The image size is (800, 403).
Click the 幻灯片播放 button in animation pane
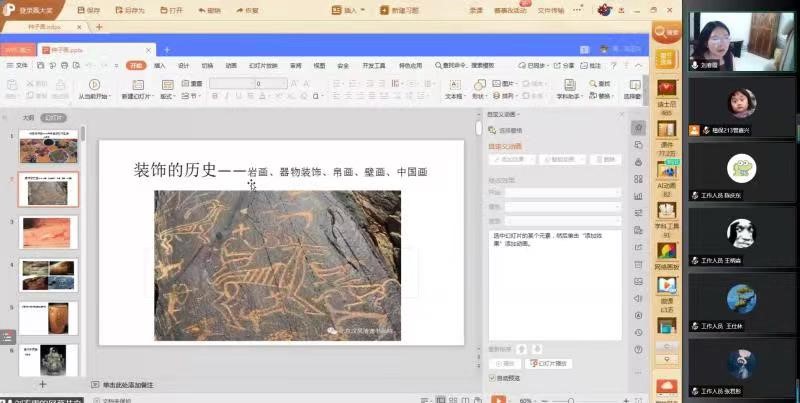tap(547, 364)
